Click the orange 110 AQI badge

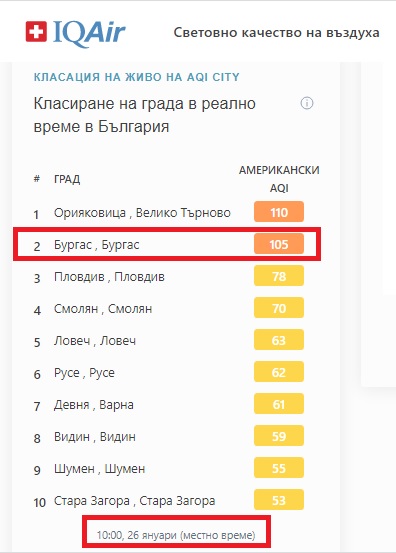click(279, 212)
